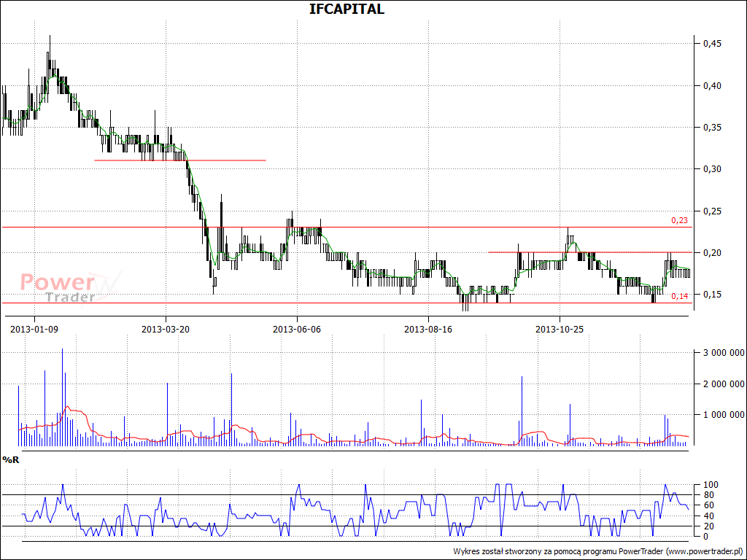The image size is (747, 560).
Task: Click the red 0,14 support level label
Action: click(x=680, y=296)
